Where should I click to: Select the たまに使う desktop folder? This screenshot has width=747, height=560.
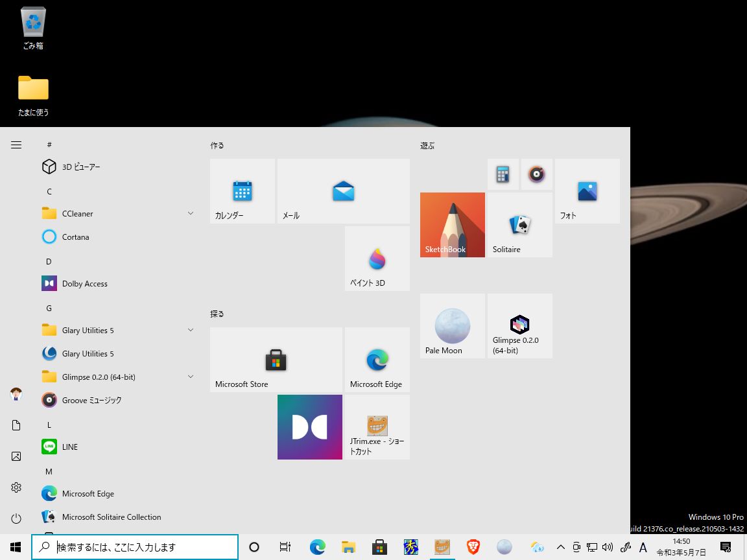point(33,96)
